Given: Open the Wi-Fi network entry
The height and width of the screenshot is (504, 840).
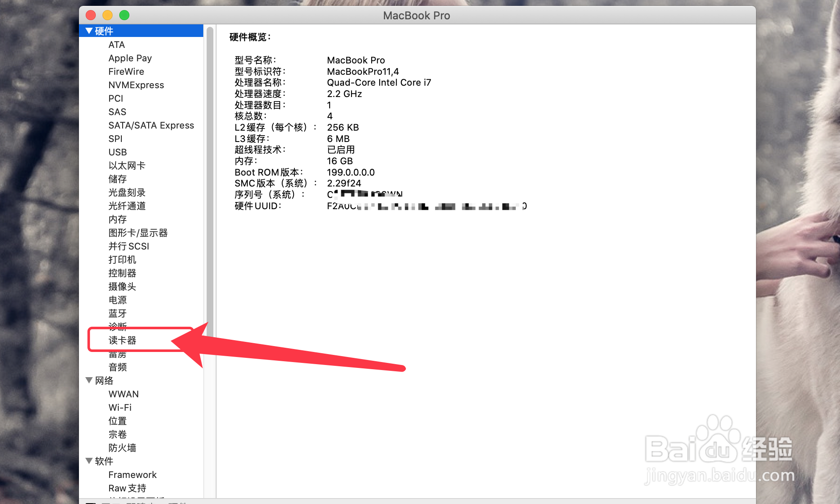Looking at the screenshot, I should point(120,407).
